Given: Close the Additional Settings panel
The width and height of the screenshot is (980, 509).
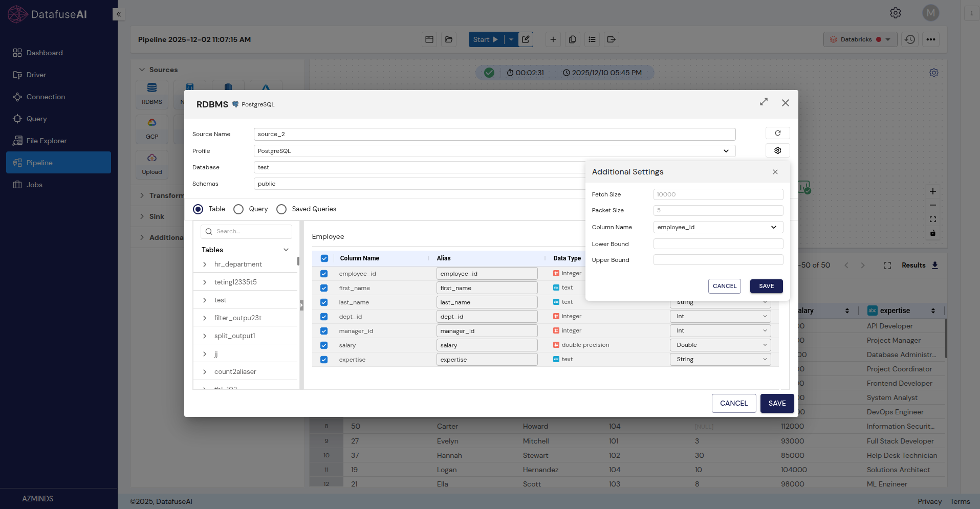Looking at the screenshot, I should click(775, 172).
